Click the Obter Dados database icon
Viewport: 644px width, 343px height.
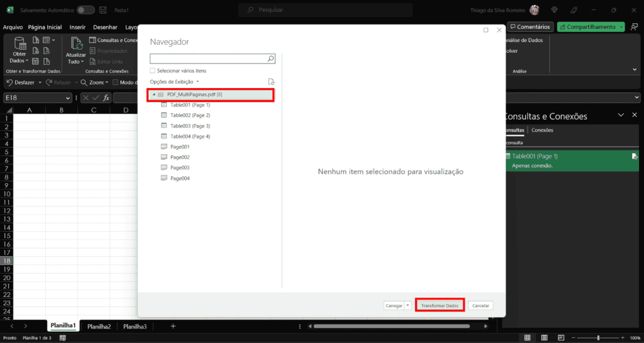(19, 44)
